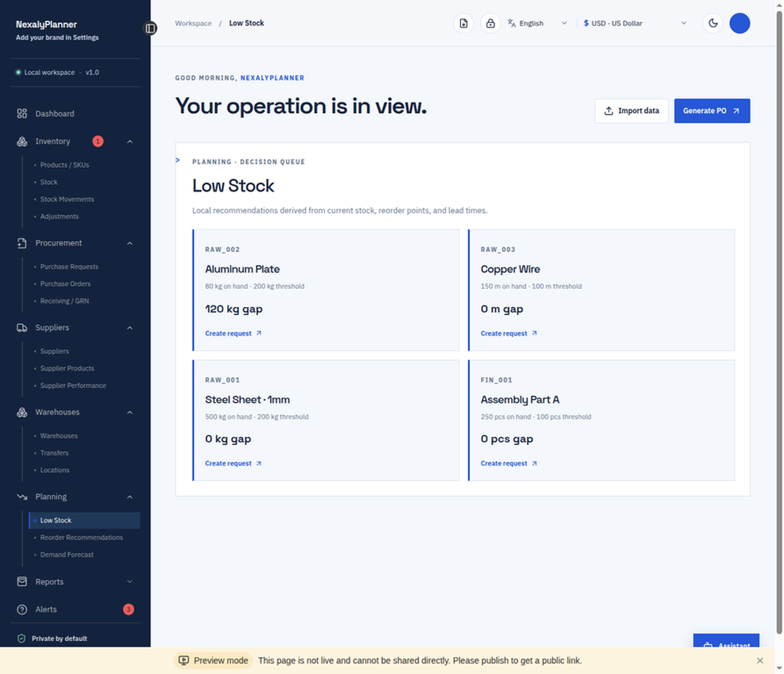784x674 pixels.
Task: Click the document export icon in the header
Action: click(x=464, y=24)
